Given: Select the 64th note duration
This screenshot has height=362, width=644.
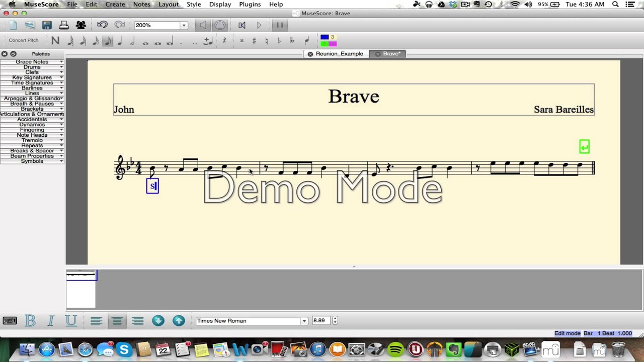Looking at the screenshot, I should [x=71, y=41].
